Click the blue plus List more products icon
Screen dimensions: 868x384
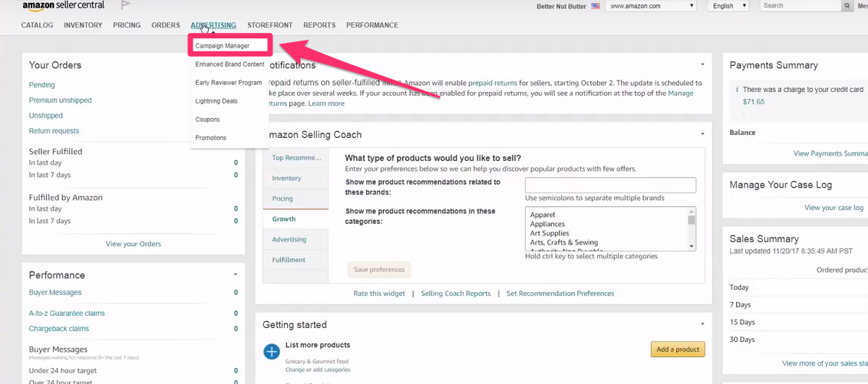[272, 351]
